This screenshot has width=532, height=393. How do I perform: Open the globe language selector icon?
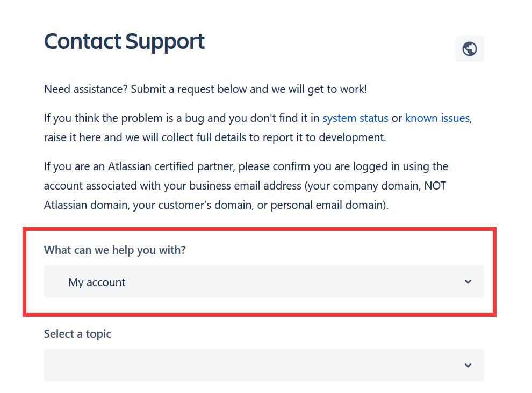[x=469, y=49]
